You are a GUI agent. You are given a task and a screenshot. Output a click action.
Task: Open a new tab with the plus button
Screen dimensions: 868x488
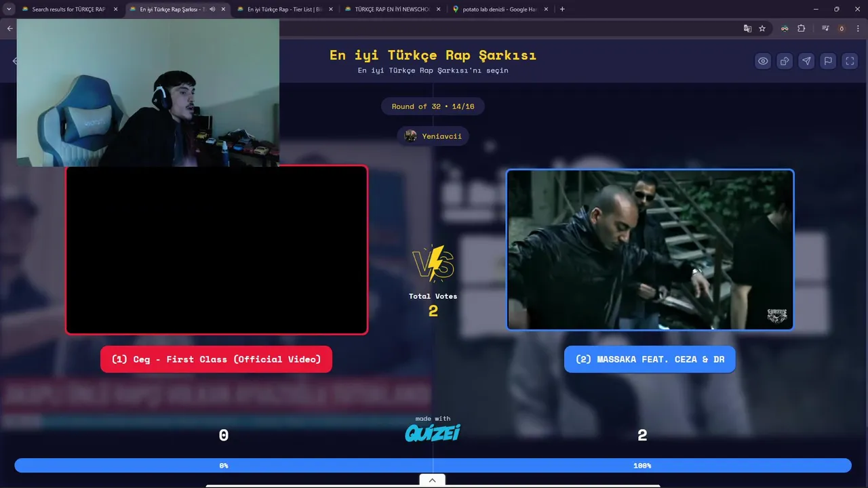[562, 9]
